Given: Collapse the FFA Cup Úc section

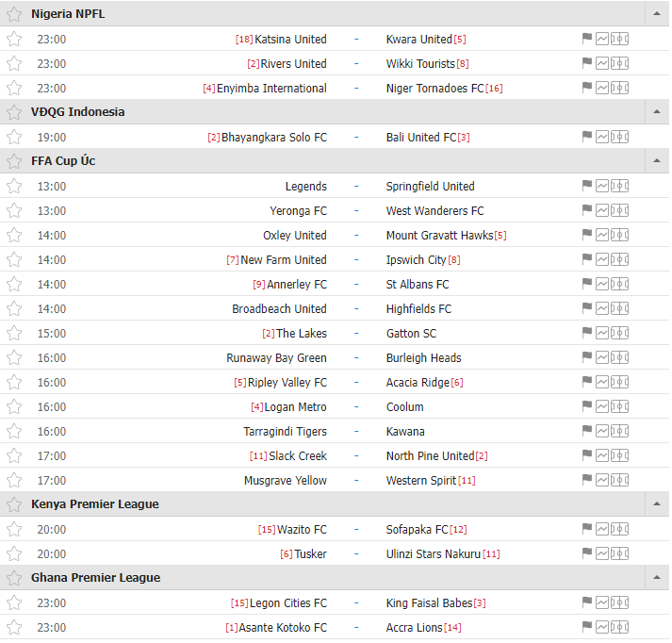Looking at the screenshot, I should 657,160.
